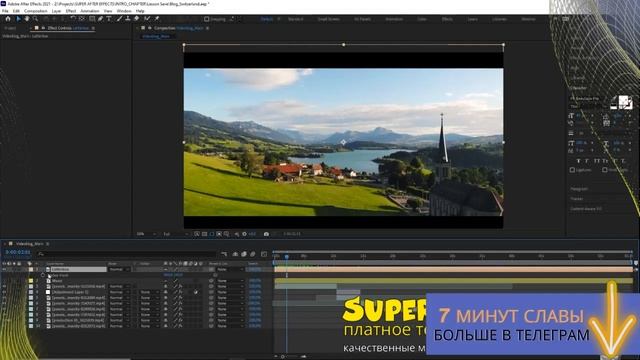This screenshot has height=360, width=640.
Task: Click the fill color swatch in Character panel
Action: tap(623, 100)
